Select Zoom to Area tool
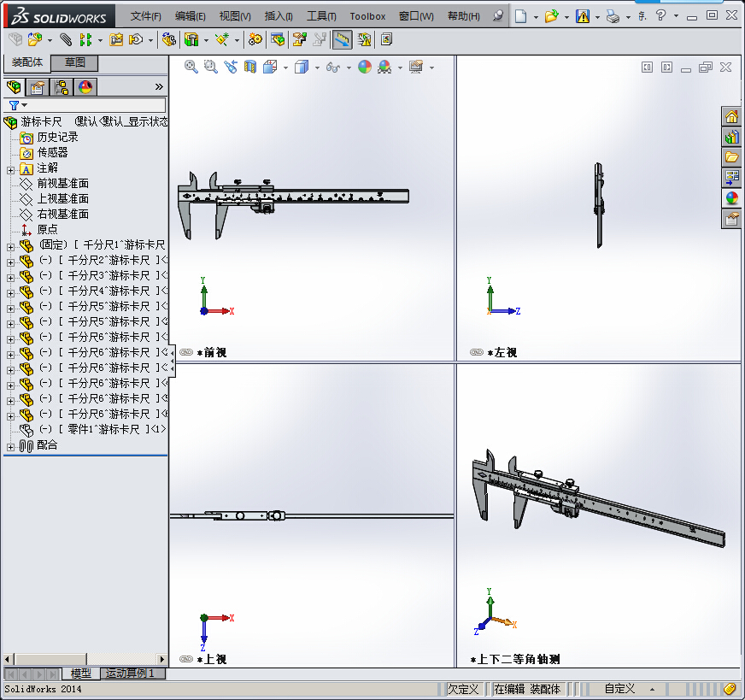Screen dimensions: 745x700 pyautogui.click(x=210, y=67)
